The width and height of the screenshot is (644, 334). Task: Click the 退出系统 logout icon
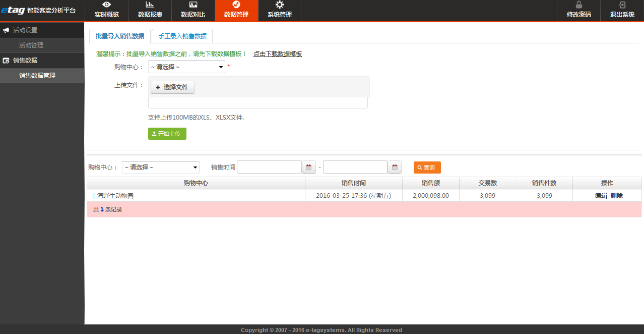pos(622,5)
